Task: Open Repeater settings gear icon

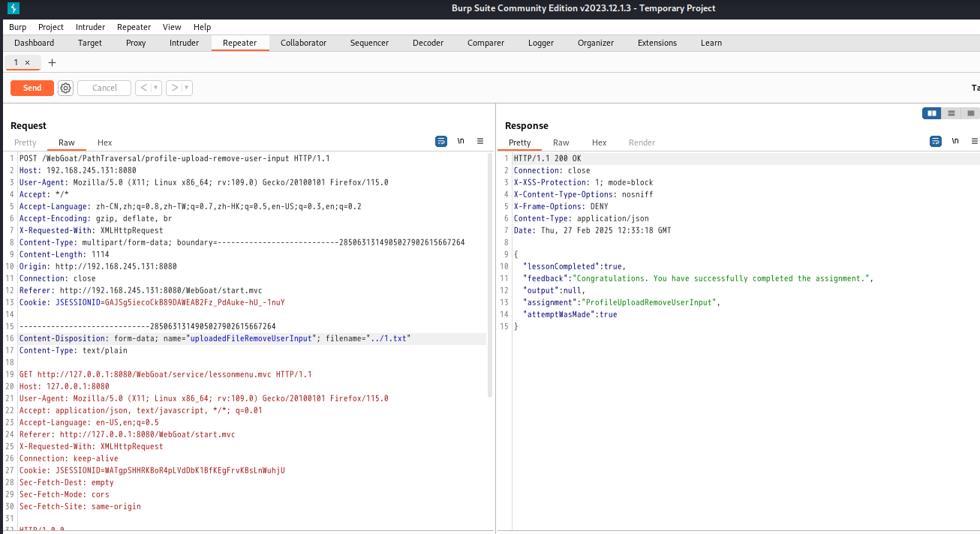Action: [x=65, y=88]
